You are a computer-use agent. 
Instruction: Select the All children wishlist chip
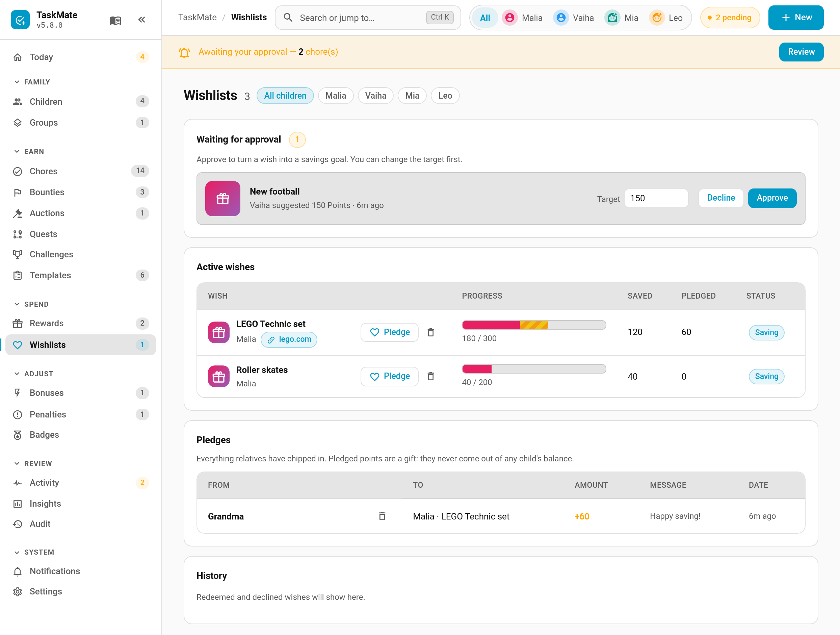(285, 96)
